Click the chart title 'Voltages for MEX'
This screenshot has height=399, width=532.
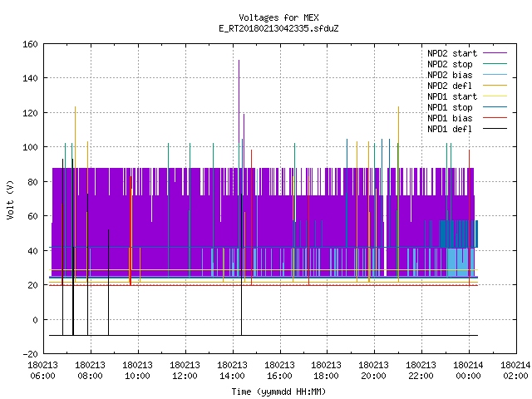tap(278, 17)
